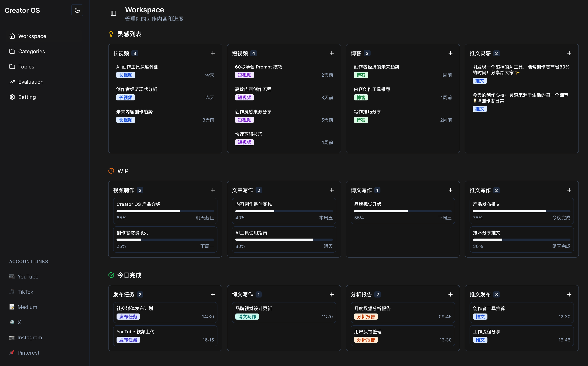This screenshot has height=366, width=588.
Task: Select the 内容创作最佳实践 card title
Action: (253, 204)
